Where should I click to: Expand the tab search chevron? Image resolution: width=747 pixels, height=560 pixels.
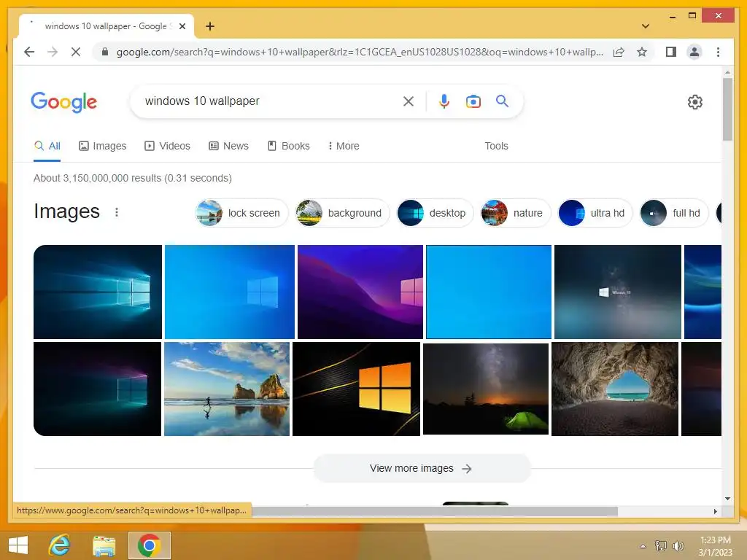coord(645,26)
